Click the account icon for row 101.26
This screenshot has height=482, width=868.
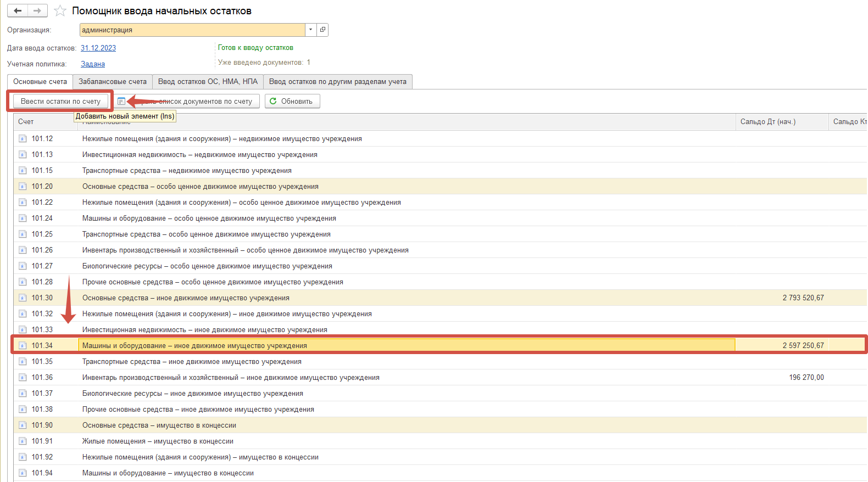tap(23, 250)
